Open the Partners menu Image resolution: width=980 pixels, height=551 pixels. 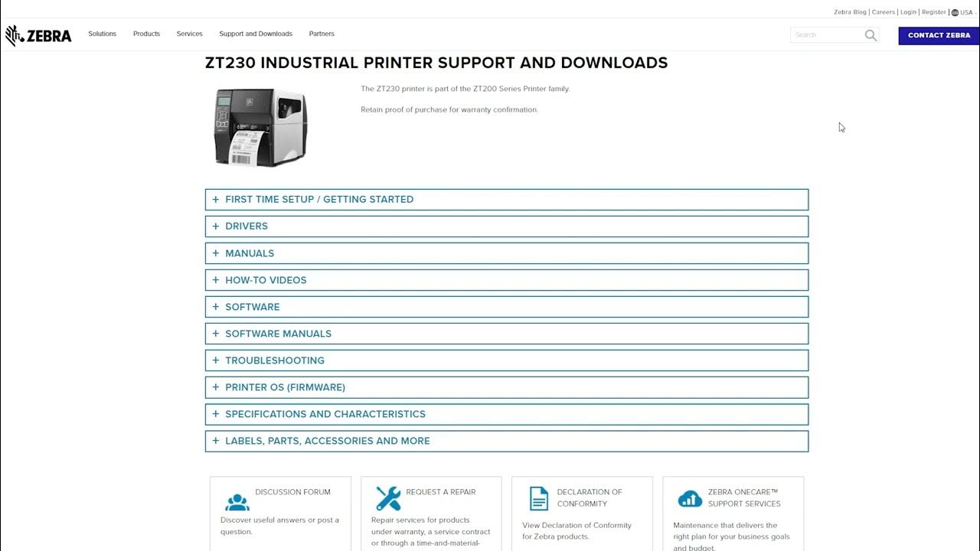[x=322, y=34]
